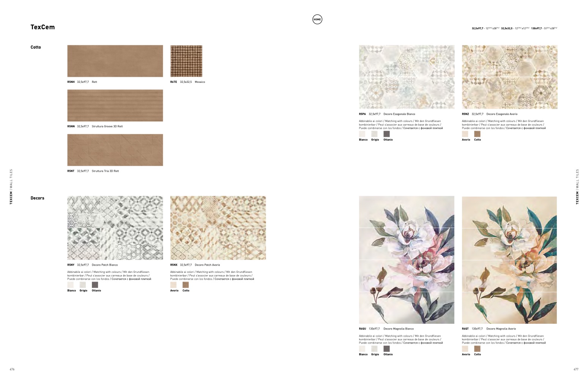Click the HOME circle icon at top
Screen dimensions: 588x380
point(317,19)
